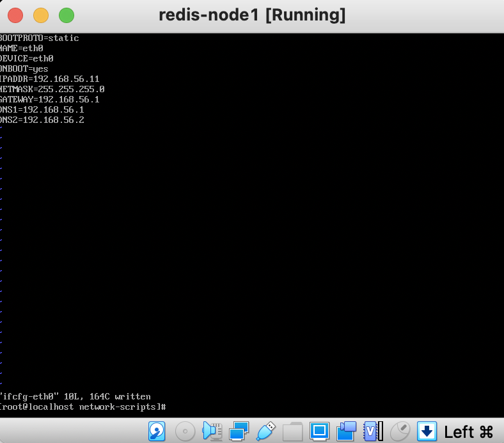Click the shared folders status icon
504x443 pixels.
click(x=292, y=431)
